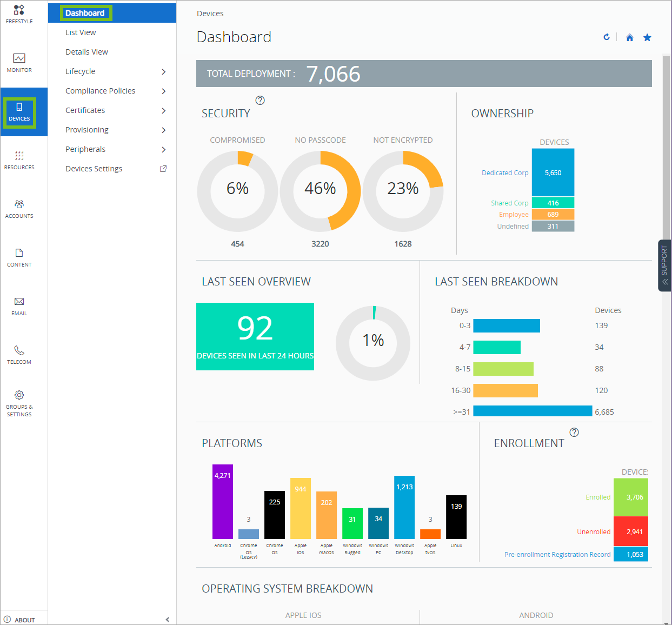Click the Total Deployment 7,066 banner
The height and width of the screenshot is (625, 672).
point(424,74)
